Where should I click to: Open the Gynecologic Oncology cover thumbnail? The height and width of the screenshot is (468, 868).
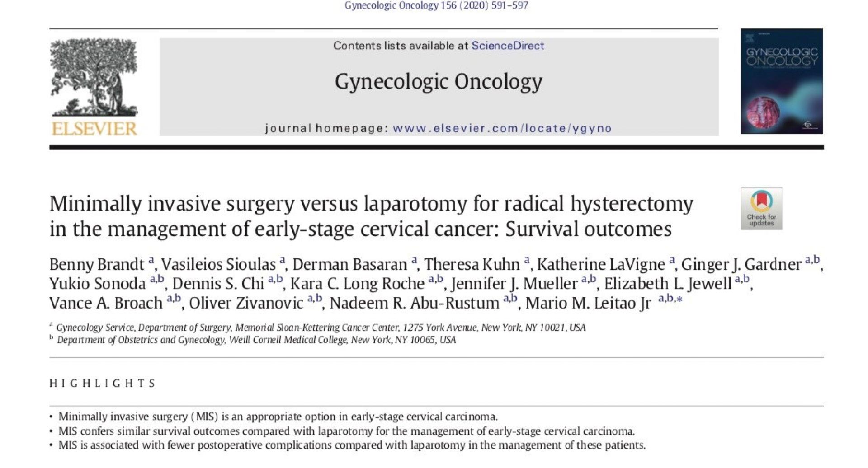[781, 81]
